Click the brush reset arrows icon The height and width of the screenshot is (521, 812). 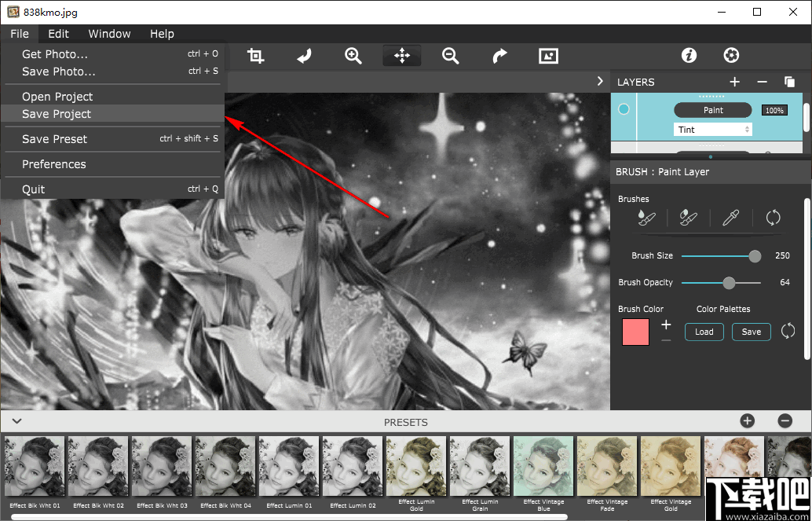773,218
